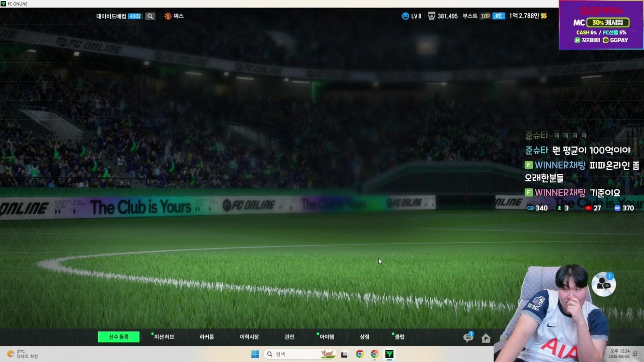The height and width of the screenshot is (362, 644).
Task: Click the LV 8 level text
Action: click(416, 16)
